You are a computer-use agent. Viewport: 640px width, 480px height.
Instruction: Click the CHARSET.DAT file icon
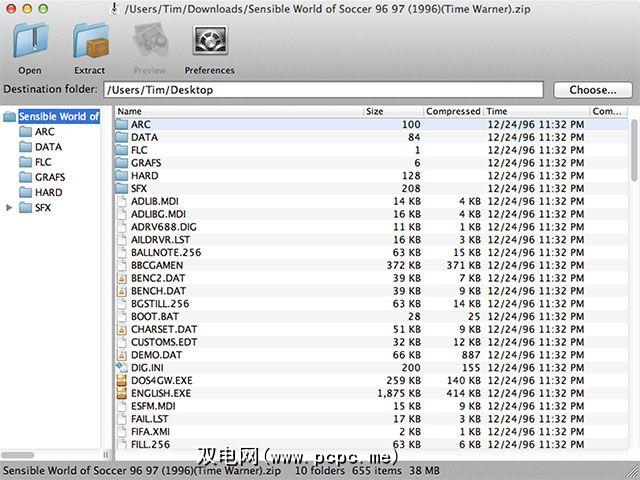122,329
